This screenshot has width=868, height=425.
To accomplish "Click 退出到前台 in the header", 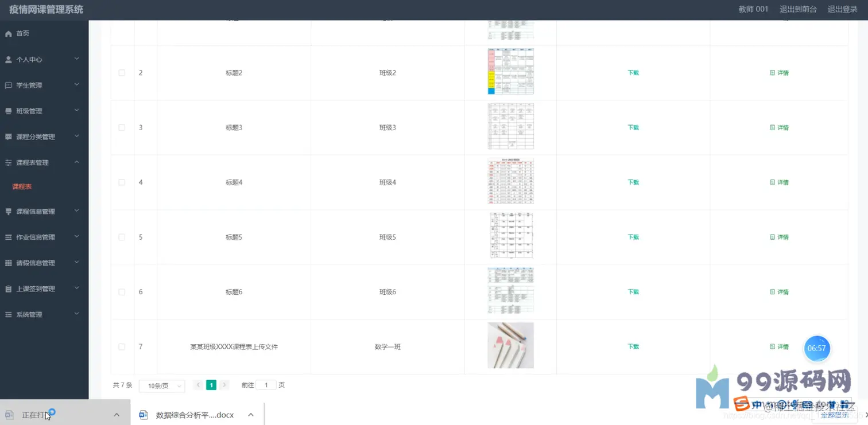I will coord(798,9).
